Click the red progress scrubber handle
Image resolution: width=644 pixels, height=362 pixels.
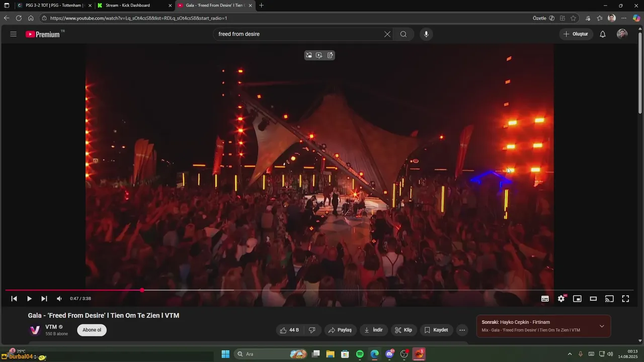point(142,290)
